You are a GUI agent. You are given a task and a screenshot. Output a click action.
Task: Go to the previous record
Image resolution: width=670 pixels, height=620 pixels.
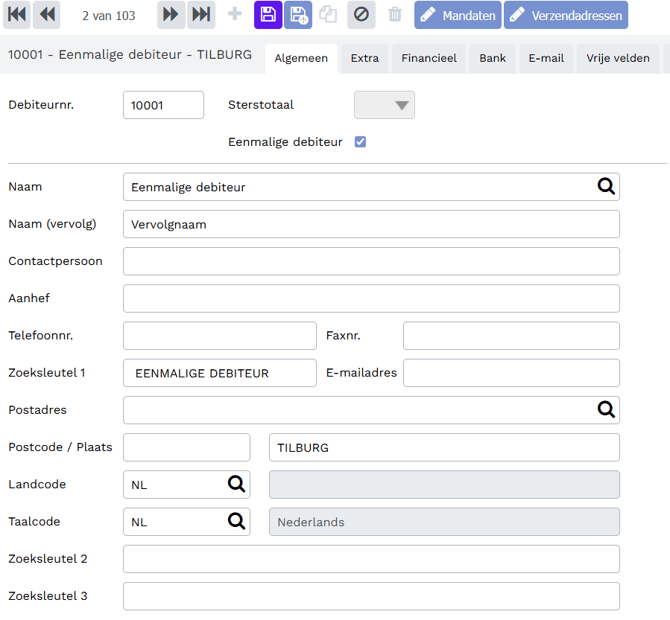click(x=47, y=15)
